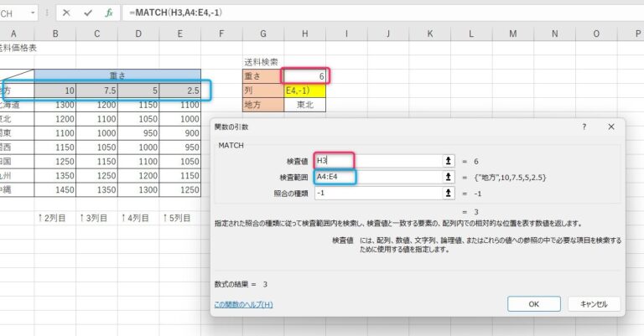Screen dimensions: 644x336
Task: Select the ↑4列目 annotation cell
Action: [138, 218]
